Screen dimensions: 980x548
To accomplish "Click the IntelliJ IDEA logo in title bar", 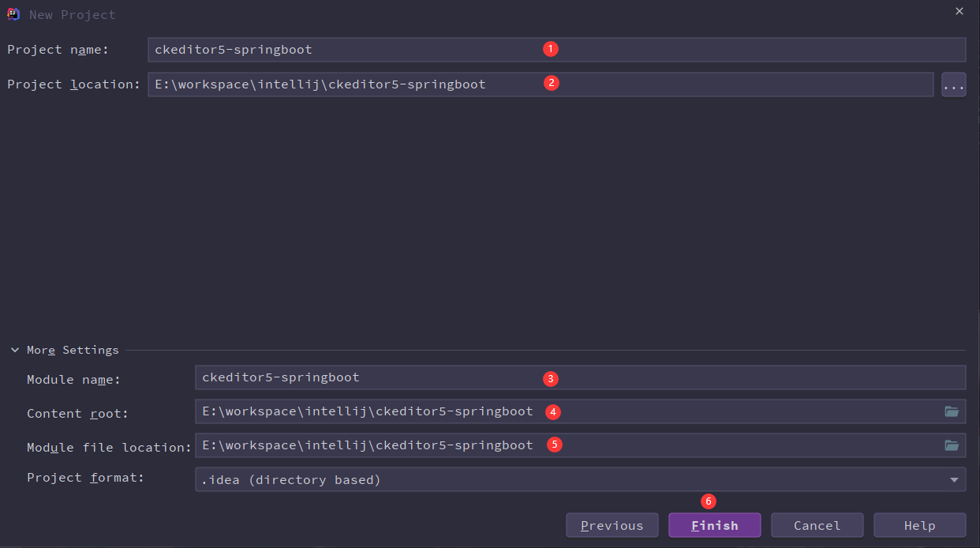I will [13, 14].
